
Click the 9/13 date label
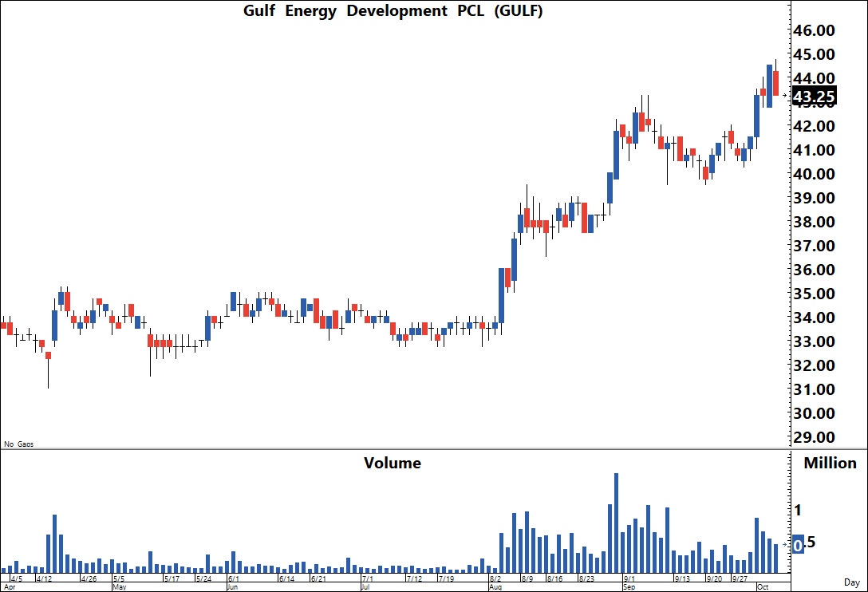pyautogui.click(x=683, y=578)
